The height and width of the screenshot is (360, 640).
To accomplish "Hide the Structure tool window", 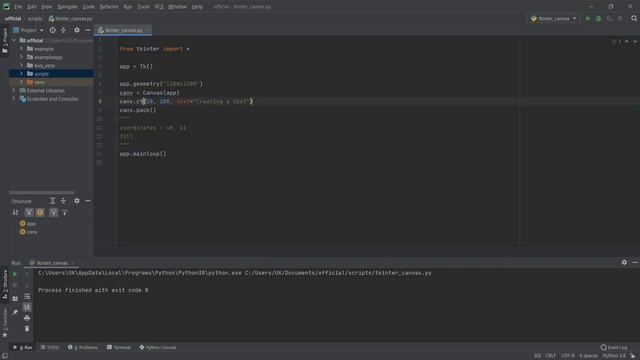I will (88, 201).
